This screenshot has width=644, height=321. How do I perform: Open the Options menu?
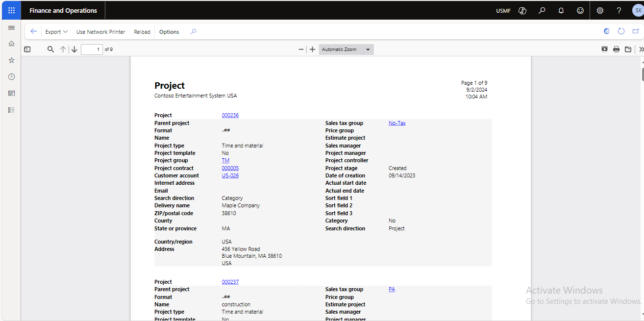click(169, 32)
